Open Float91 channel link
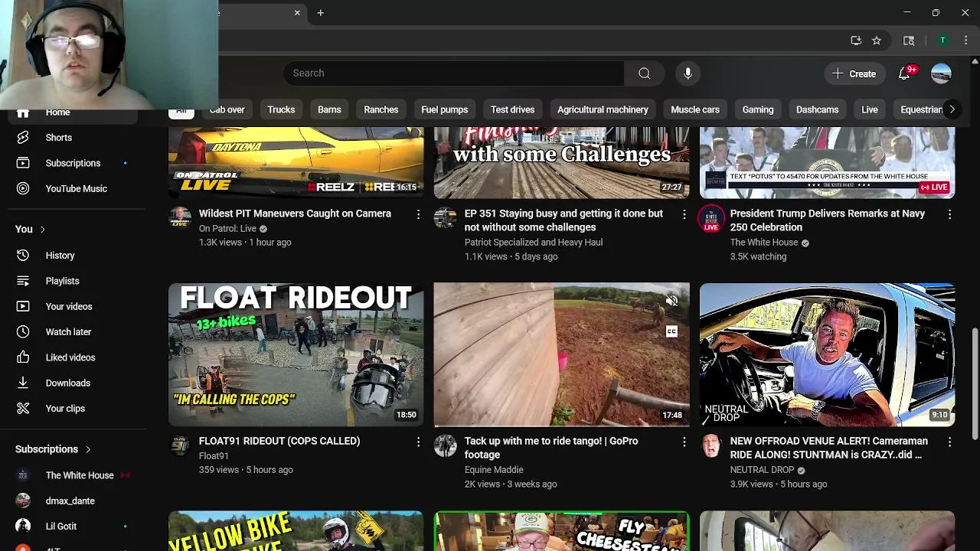980x551 pixels. pos(214,455)
